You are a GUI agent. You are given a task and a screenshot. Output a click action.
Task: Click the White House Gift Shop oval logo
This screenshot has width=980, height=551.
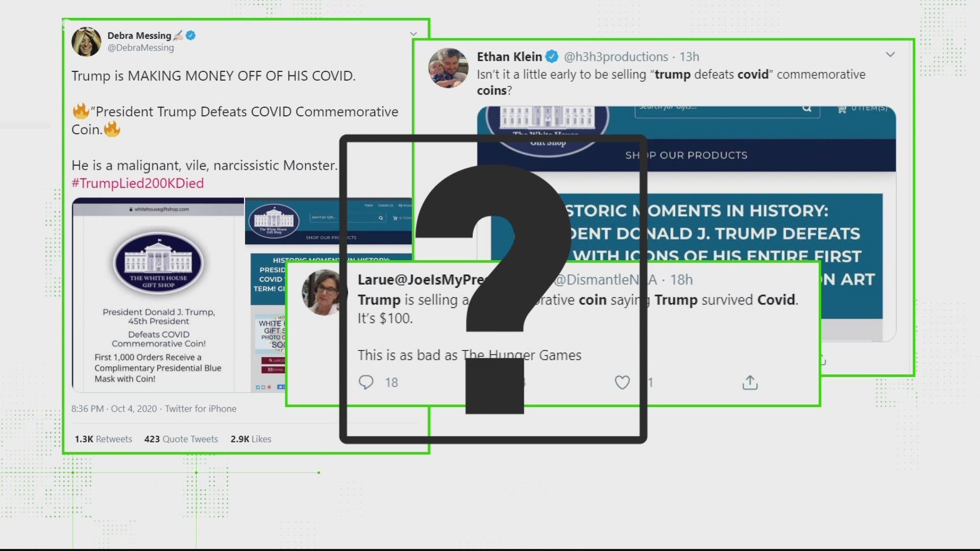[x=158, y=264]
